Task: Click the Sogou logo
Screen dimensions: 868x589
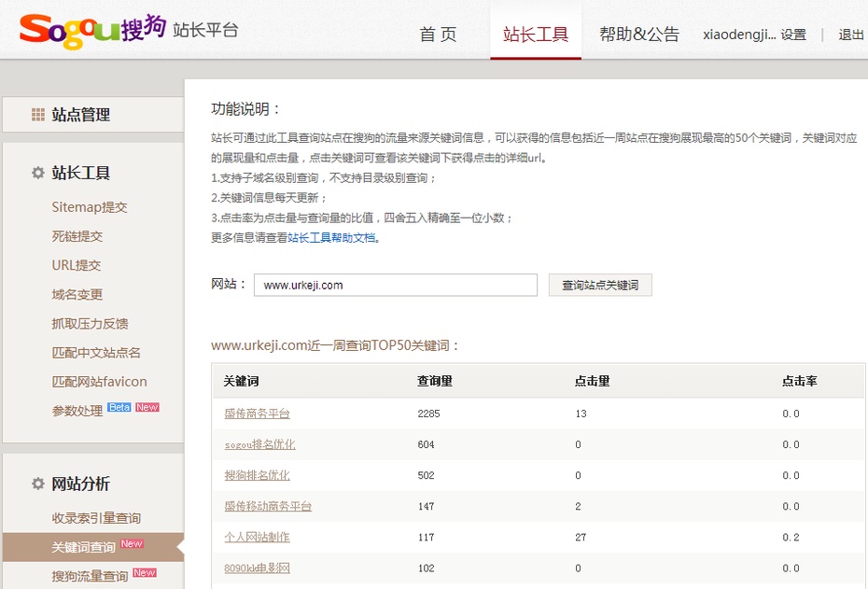Action: 75,30
